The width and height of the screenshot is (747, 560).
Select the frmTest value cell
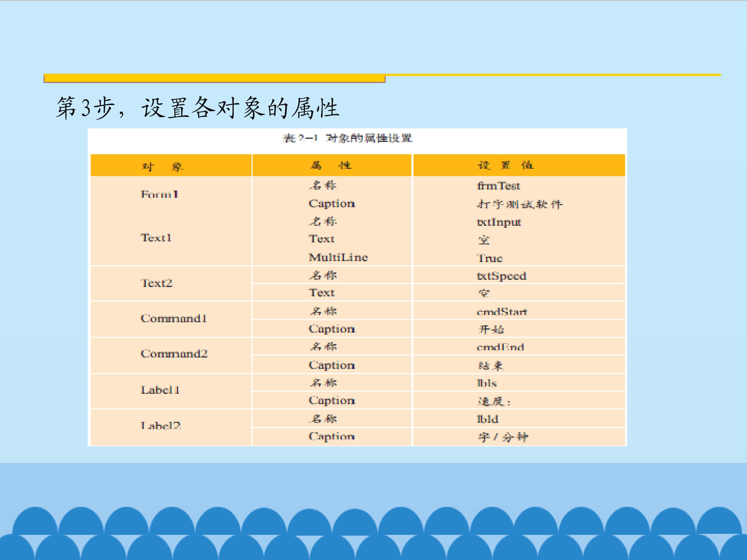pyautogui.click(x=519, y=186)
